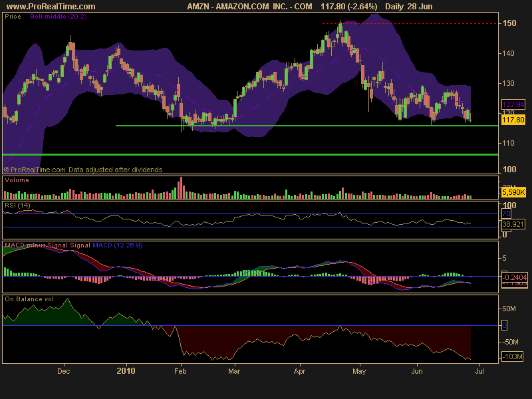
Task: Click the tallest February volume bar
Action: click(181, 188)
